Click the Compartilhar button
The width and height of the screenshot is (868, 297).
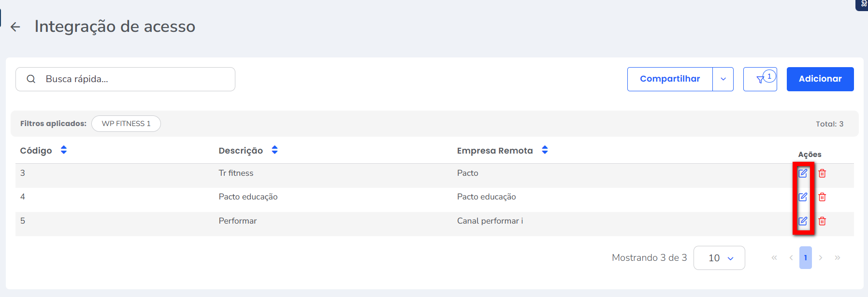pyautogui.click(x=670, y=79)
